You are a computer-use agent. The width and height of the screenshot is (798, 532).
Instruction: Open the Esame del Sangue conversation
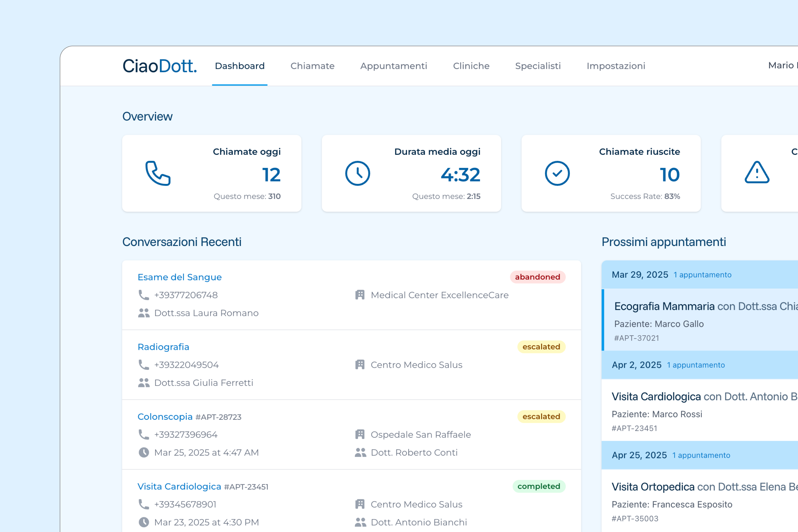pos(179,277)
